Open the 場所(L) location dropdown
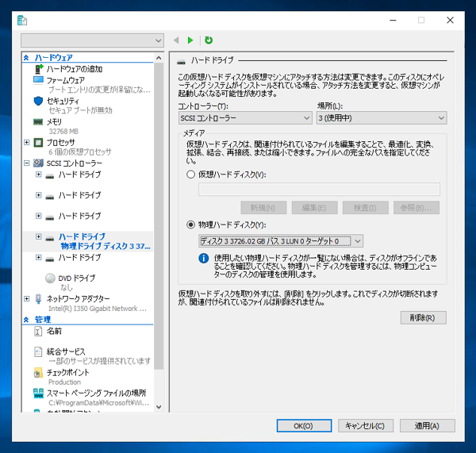The width and height of the screenshot is (476, 453). (382, 117)
